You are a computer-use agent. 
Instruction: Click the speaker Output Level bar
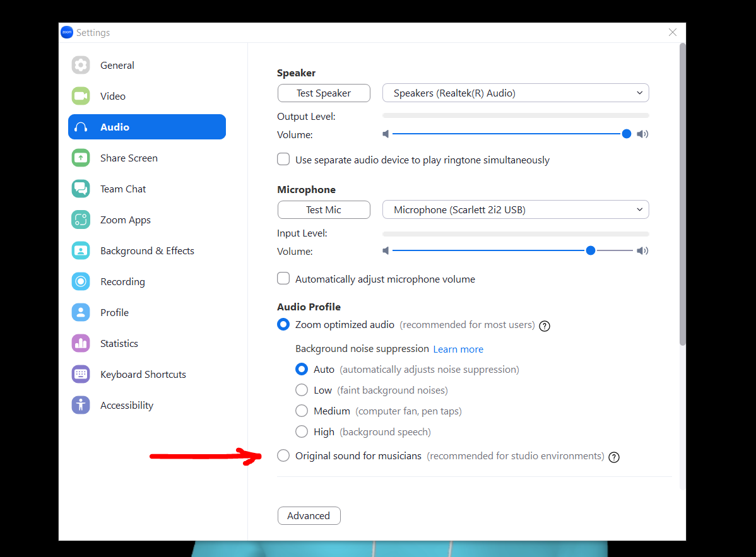point(516,115)
